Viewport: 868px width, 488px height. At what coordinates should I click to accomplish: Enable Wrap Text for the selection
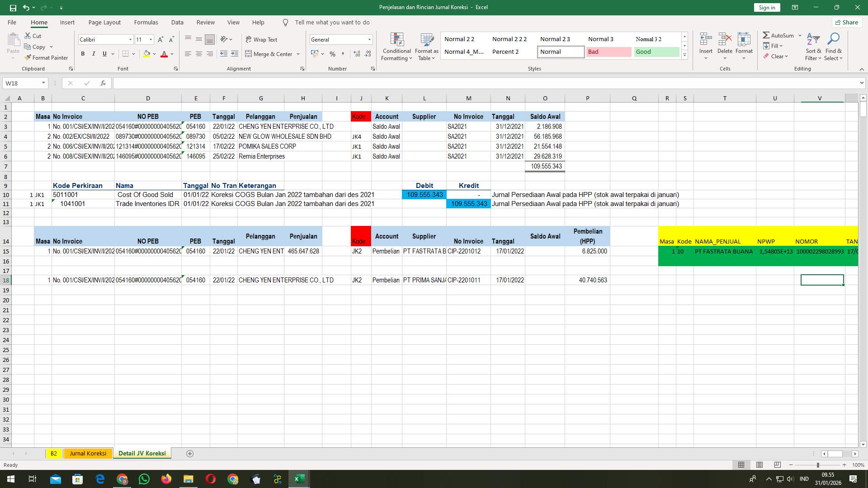[262, 39]
